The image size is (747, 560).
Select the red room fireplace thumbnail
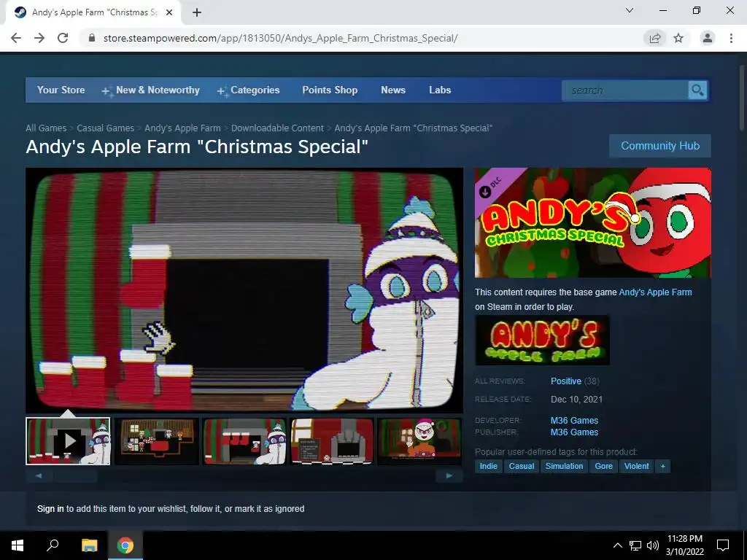pyautogui.click(x=332, y=441)
